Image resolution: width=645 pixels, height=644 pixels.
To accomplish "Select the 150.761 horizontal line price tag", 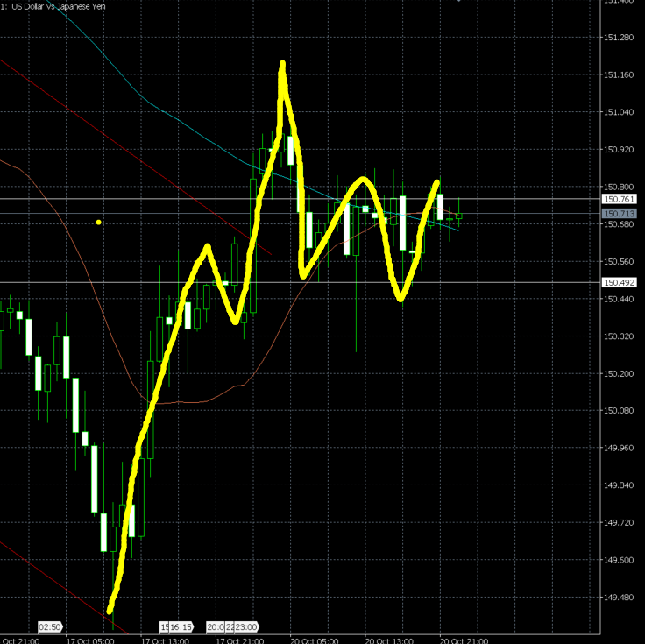I will [x=620, y=200].
